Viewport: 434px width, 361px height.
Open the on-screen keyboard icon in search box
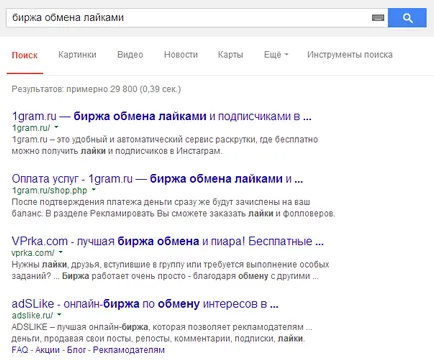coord(378,18)
